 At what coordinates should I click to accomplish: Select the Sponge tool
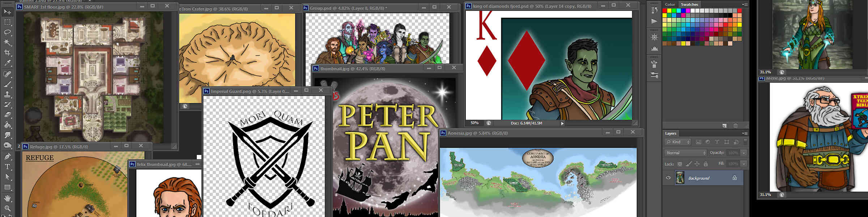(7, 145)
